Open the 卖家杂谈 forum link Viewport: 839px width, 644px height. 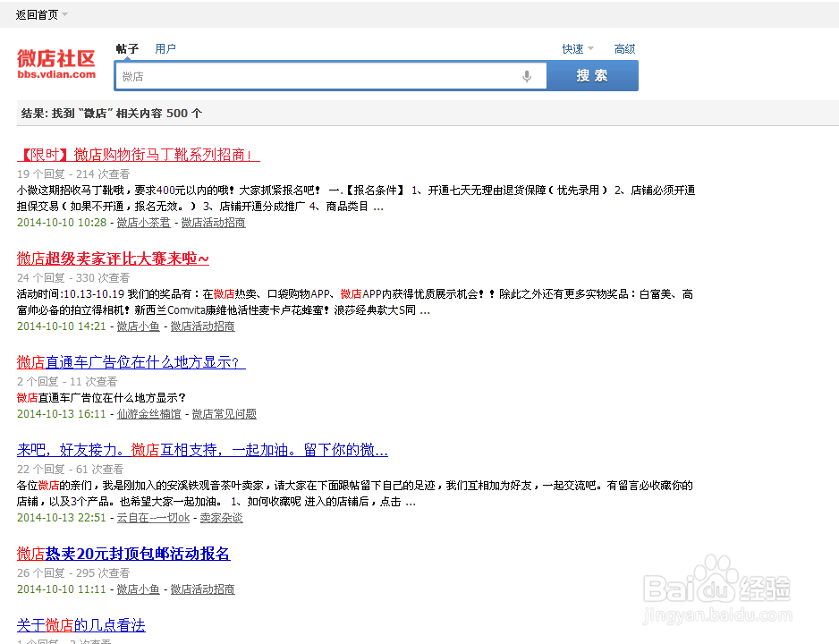click(x=222, y=518)
